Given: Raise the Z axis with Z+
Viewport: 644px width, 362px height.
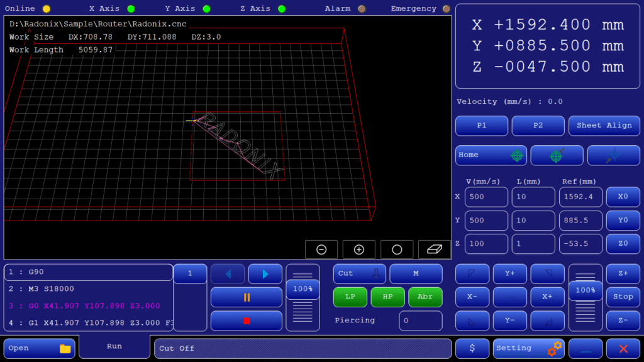Looking at the screenshot, I should point(623,274).
